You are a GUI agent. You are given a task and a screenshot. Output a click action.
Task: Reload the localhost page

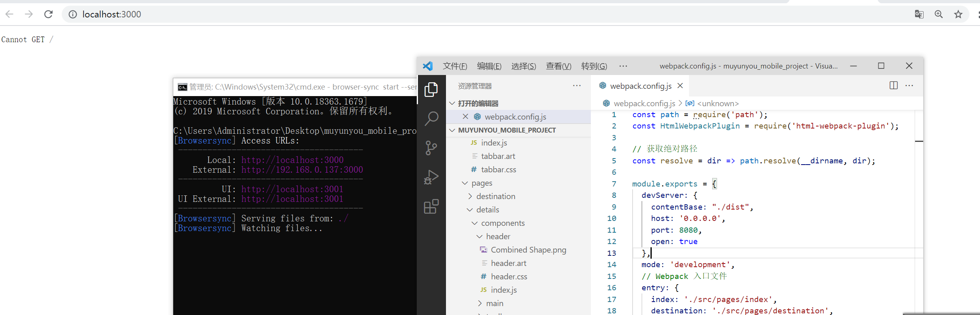(48, 14)
